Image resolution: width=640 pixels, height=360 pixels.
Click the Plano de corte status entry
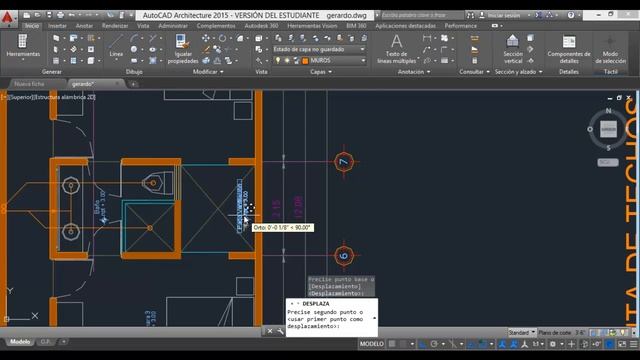pyautogui.click(x=562, y=333)
